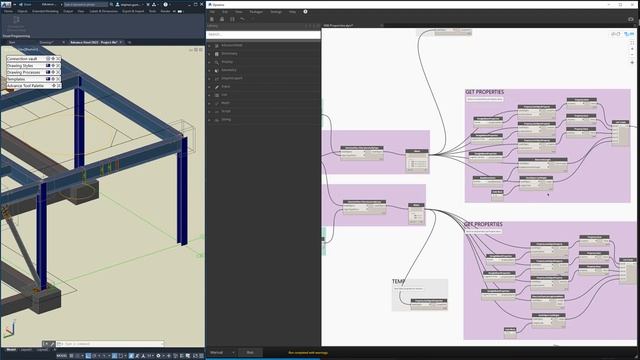The height and width of the screenshot is (360, 640).
Task: Click the Dynamo new file toolbar icon
Action: [x=212, y=19]
